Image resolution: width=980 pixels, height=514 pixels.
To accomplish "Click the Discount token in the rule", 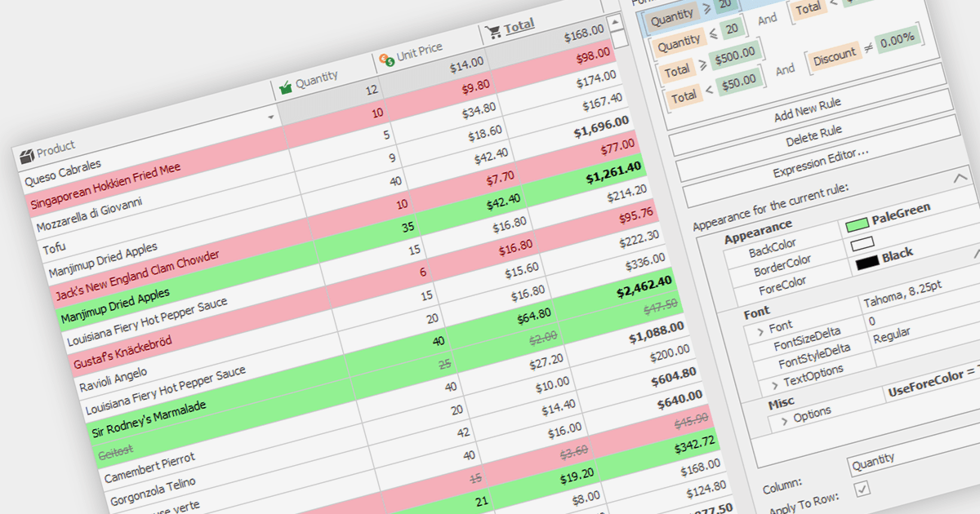I will 834,58.
